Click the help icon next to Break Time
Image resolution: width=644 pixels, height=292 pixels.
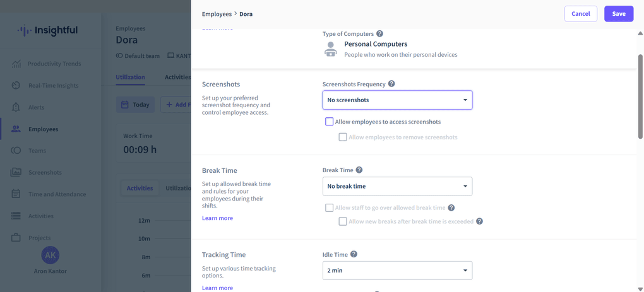pos(359,170)
